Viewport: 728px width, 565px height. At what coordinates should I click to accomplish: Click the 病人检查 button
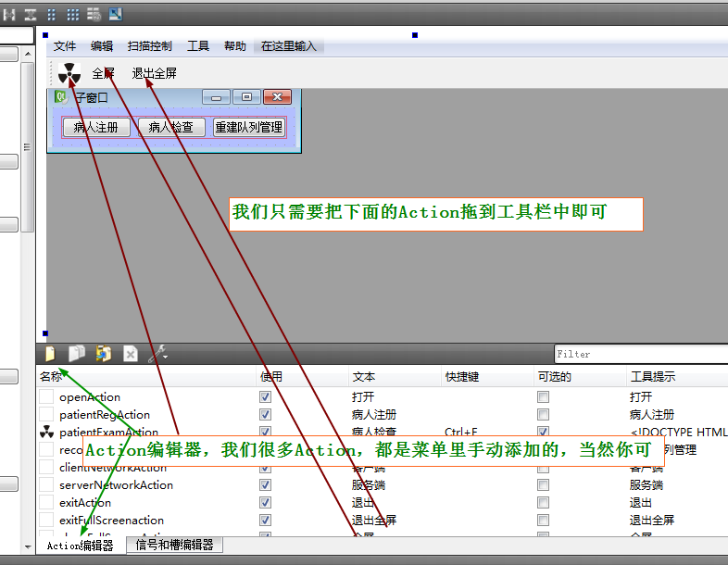[171, 127]
